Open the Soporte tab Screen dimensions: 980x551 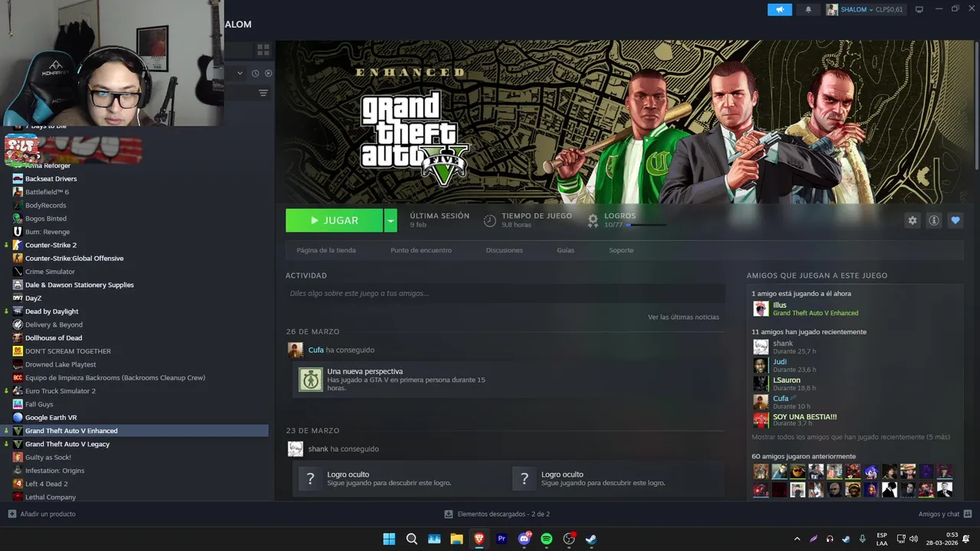coord(621,250)
